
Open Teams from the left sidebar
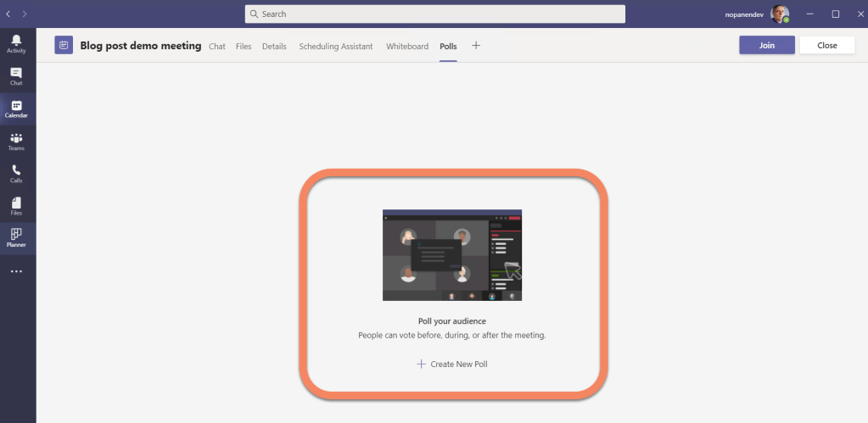click(x=16, y=141)
